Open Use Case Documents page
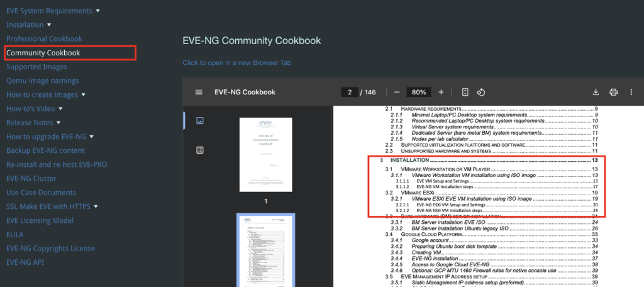The width and height of the screenshot is (644, 287). point(41,193)
